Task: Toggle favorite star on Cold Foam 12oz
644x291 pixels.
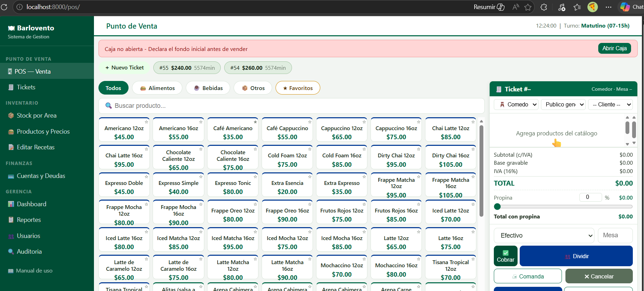Action: pos(310,149)
